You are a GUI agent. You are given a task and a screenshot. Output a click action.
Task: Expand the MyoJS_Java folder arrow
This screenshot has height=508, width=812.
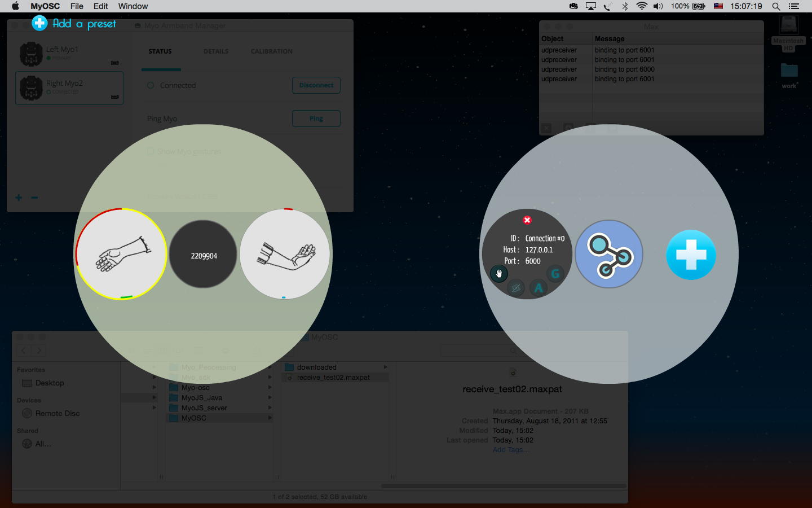tap(270, 398)
